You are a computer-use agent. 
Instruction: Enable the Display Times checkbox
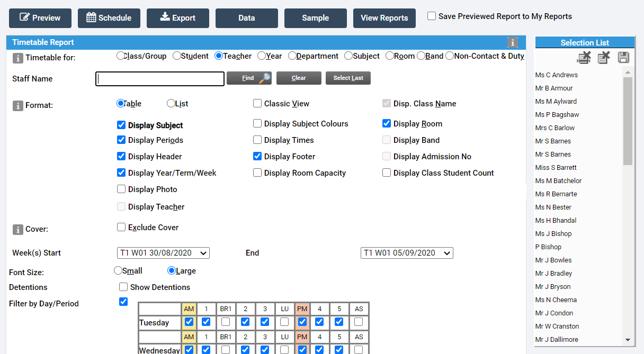[x=257, y=140]
